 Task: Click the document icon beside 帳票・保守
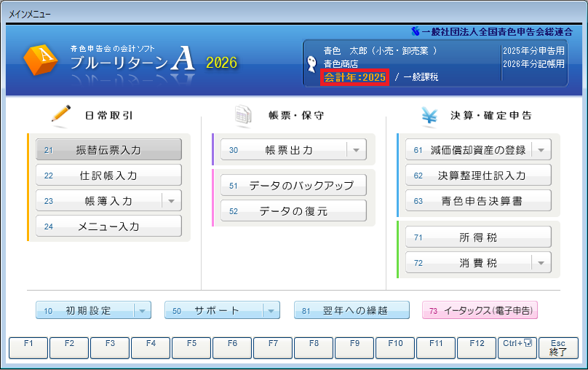(x=242, y=114)
